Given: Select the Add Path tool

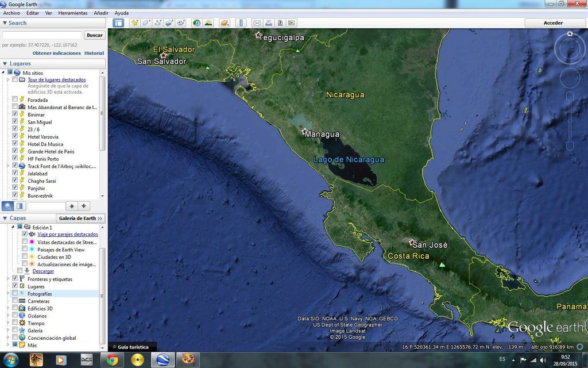Looking at the screenshot, I should coord(158,23).
